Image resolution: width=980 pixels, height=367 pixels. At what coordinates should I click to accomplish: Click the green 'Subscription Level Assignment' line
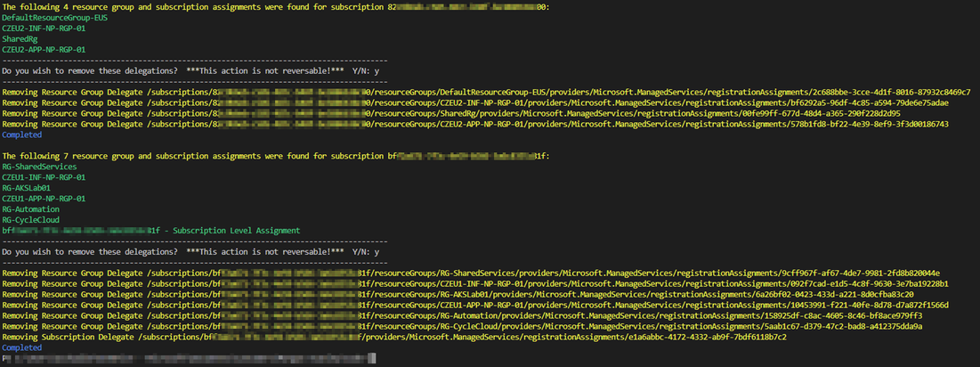150,231
